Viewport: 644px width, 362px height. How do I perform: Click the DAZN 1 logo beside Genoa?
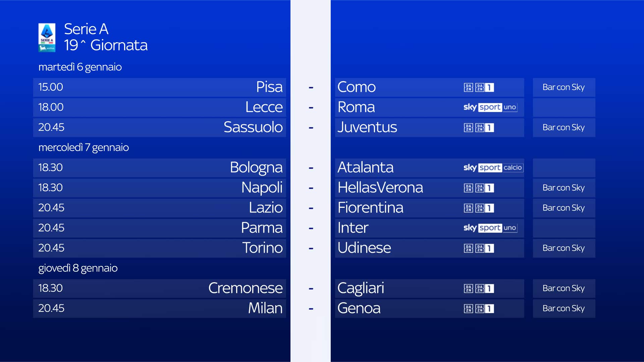[484, 309]
